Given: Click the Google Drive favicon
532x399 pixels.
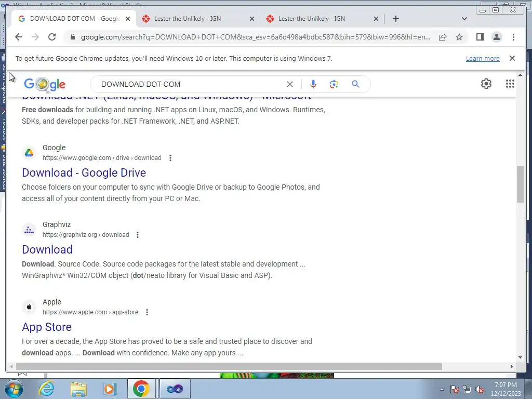Looking at the screenshot, I should [29, 153].
